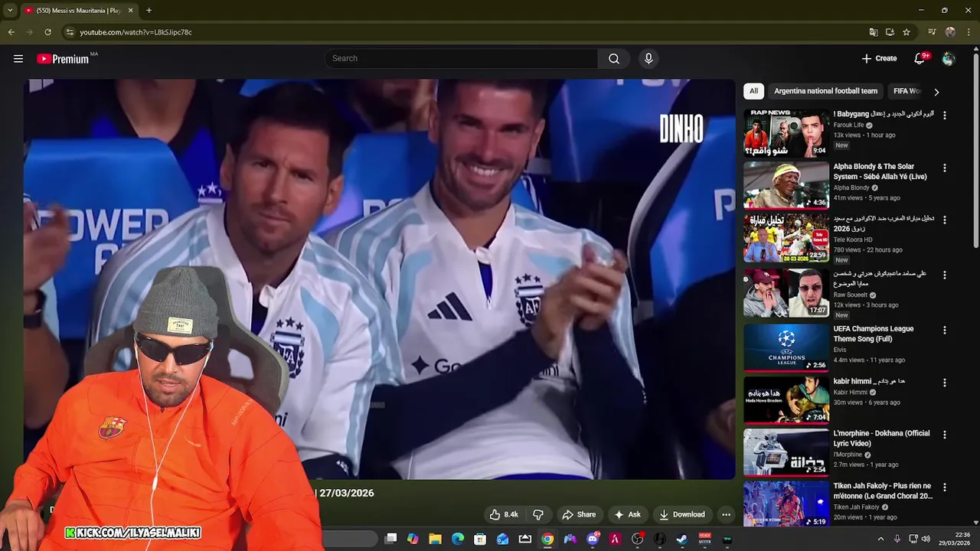Select the FIFA Wo… chip

pyautogui.click(x=907, y=91)
